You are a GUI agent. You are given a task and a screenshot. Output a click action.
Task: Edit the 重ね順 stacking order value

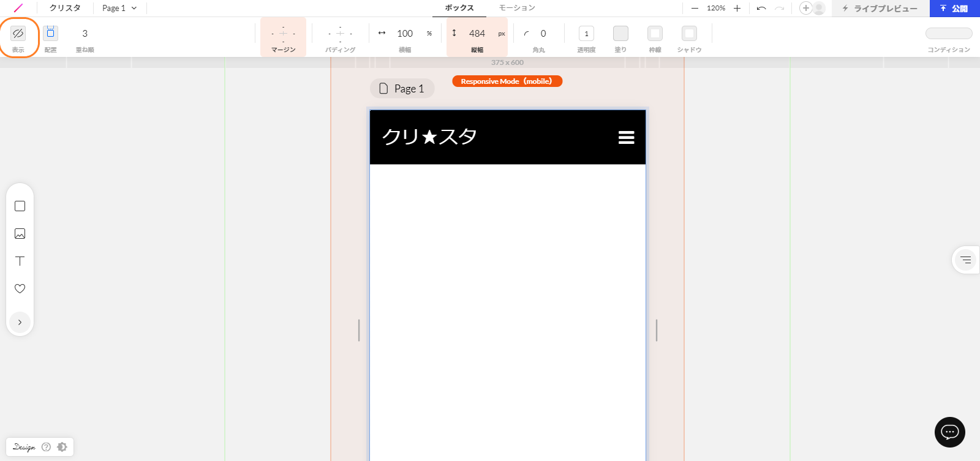click(x=85, y=34)
